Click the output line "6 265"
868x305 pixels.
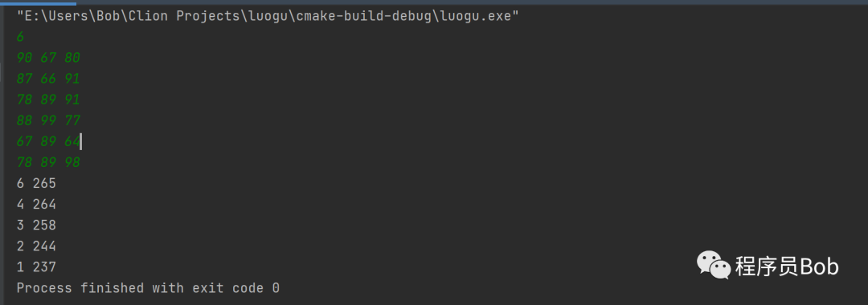pos(36,184)
